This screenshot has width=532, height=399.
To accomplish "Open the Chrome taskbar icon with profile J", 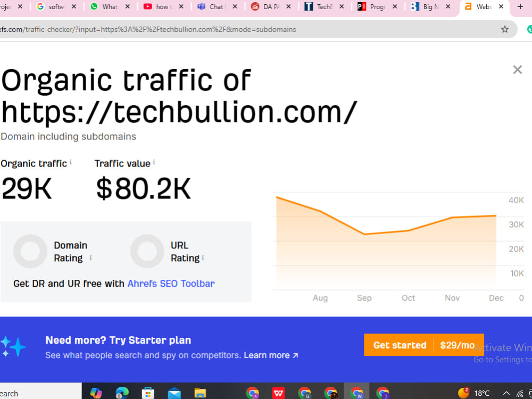I will tap(383, 393).
